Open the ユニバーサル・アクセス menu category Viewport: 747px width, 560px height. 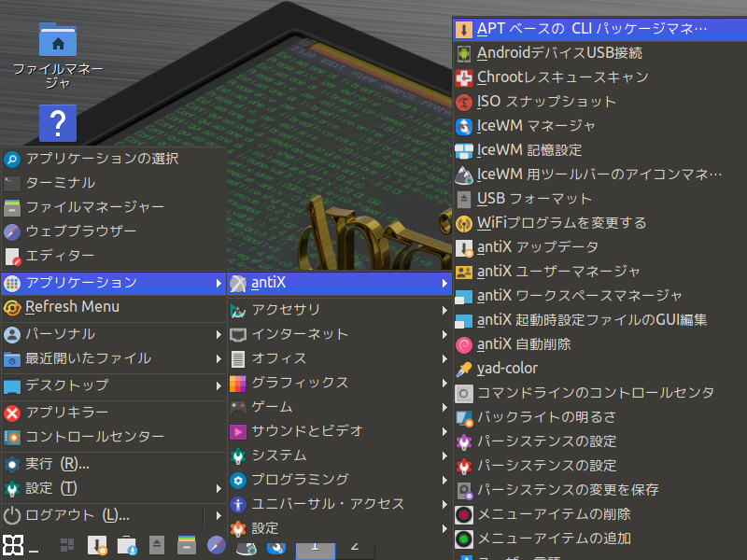coord(340,504)
